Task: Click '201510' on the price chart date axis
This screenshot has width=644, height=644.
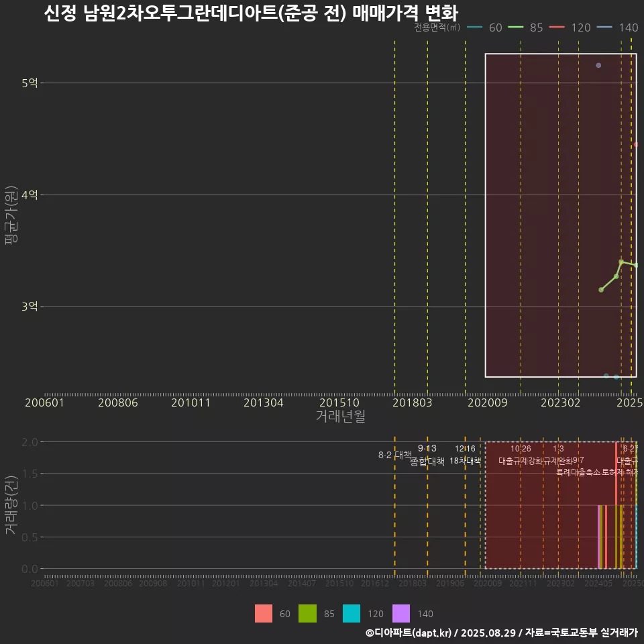Action: coord(339,402)
